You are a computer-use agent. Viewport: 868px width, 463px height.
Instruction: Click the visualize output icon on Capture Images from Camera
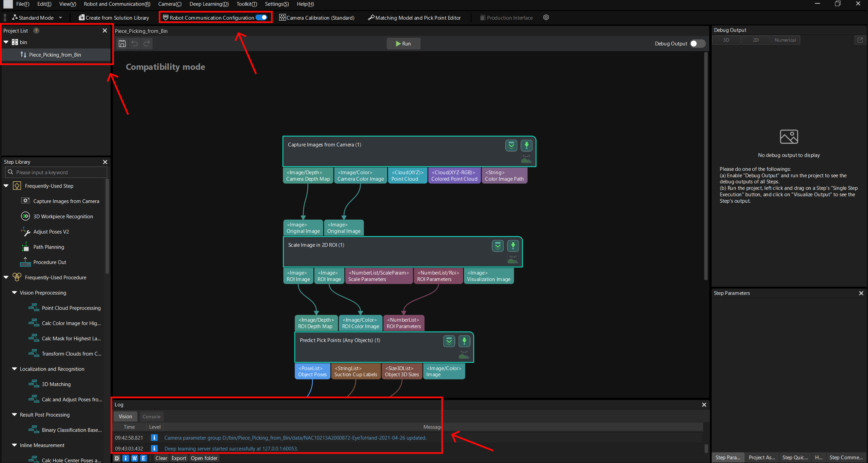(526, 158)
